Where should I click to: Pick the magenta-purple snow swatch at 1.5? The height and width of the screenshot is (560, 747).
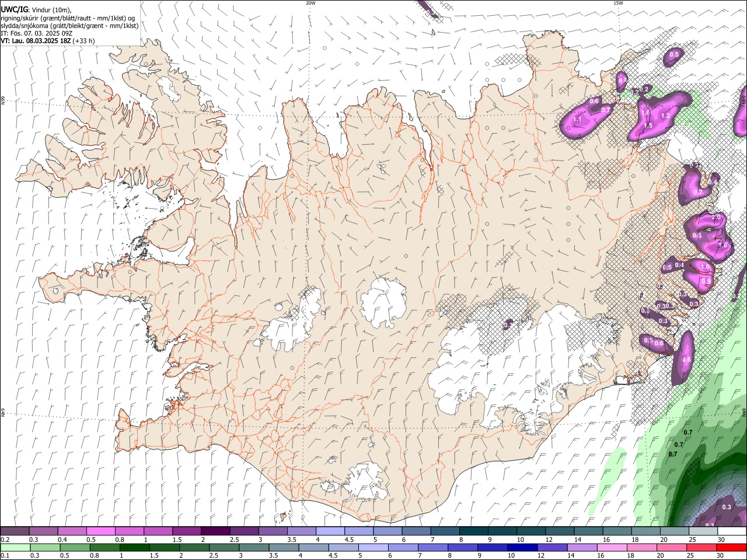tap(186, 531)
